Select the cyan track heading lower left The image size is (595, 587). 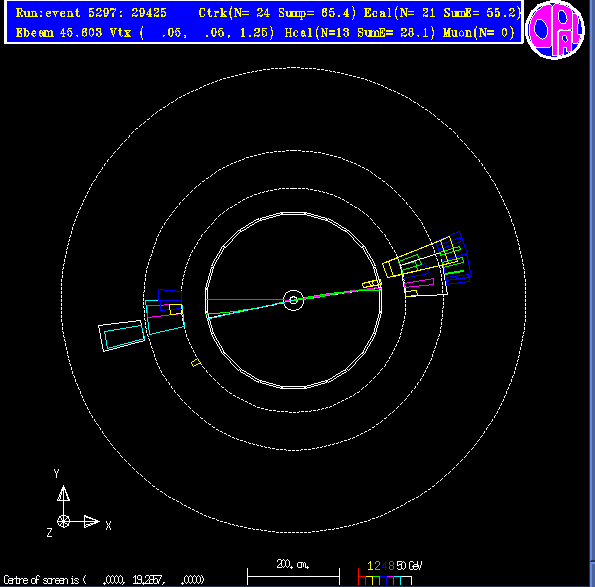tap(247, 310)
